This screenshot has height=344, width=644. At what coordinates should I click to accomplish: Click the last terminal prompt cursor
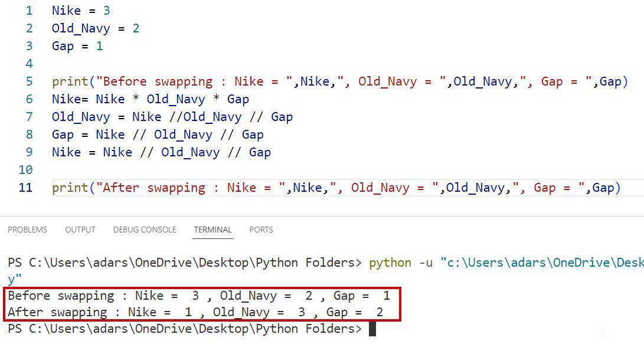[x=372, y=329]
